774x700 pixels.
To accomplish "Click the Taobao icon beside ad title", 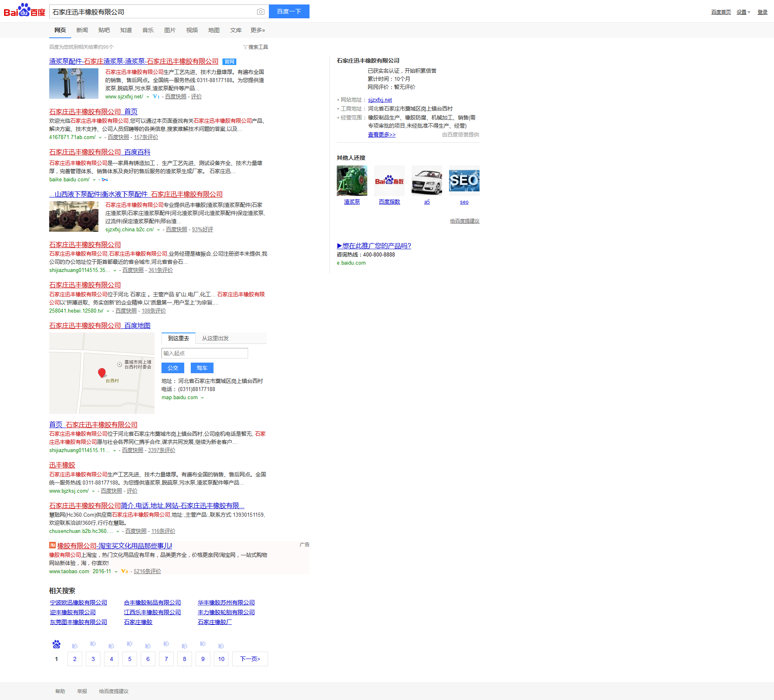I will coord(52,545).
